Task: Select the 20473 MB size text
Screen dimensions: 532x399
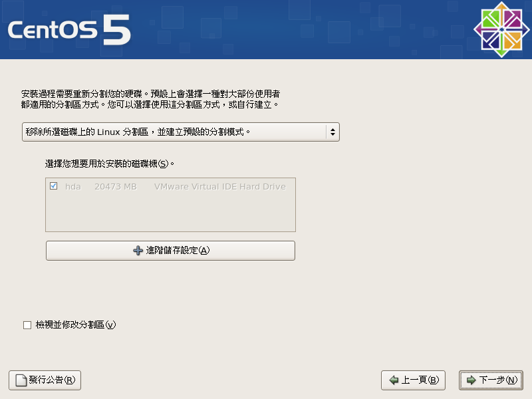Action: pyautogui.click(x=115, y=187)
